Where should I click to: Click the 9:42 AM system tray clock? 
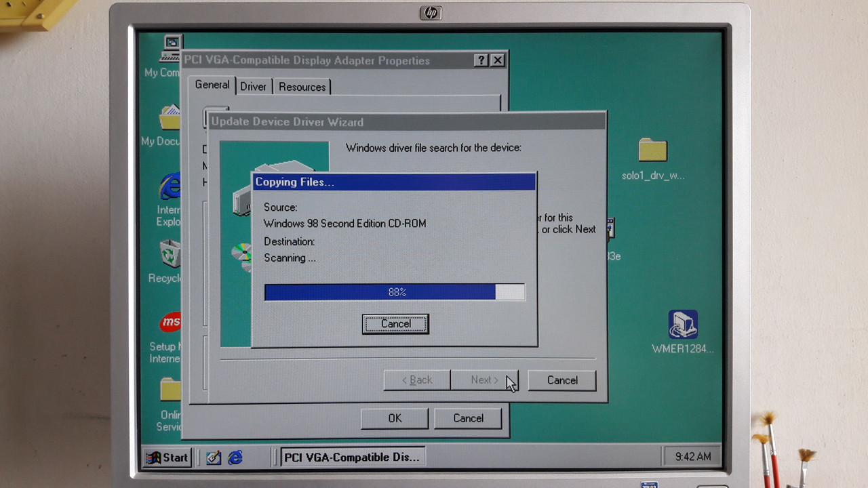[x=693, y=457]
